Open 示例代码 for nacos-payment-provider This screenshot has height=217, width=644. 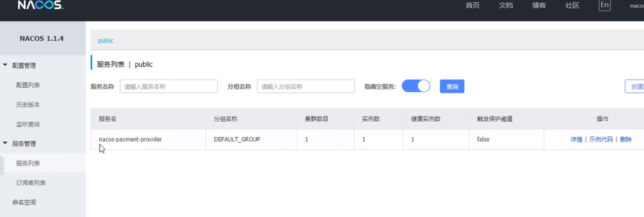point(601,140)
